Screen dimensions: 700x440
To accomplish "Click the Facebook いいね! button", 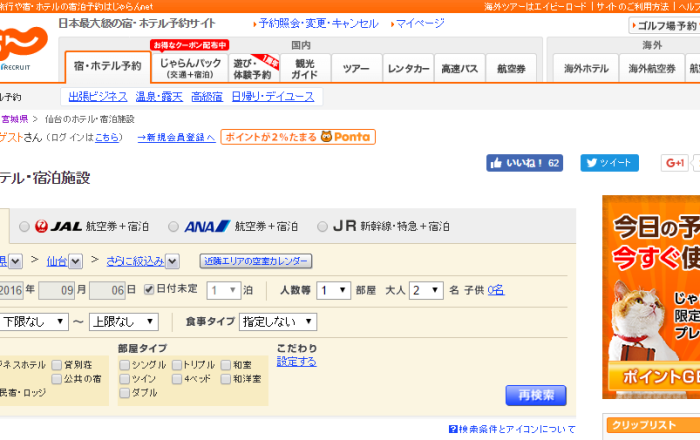I will click(x=524, y=163).
